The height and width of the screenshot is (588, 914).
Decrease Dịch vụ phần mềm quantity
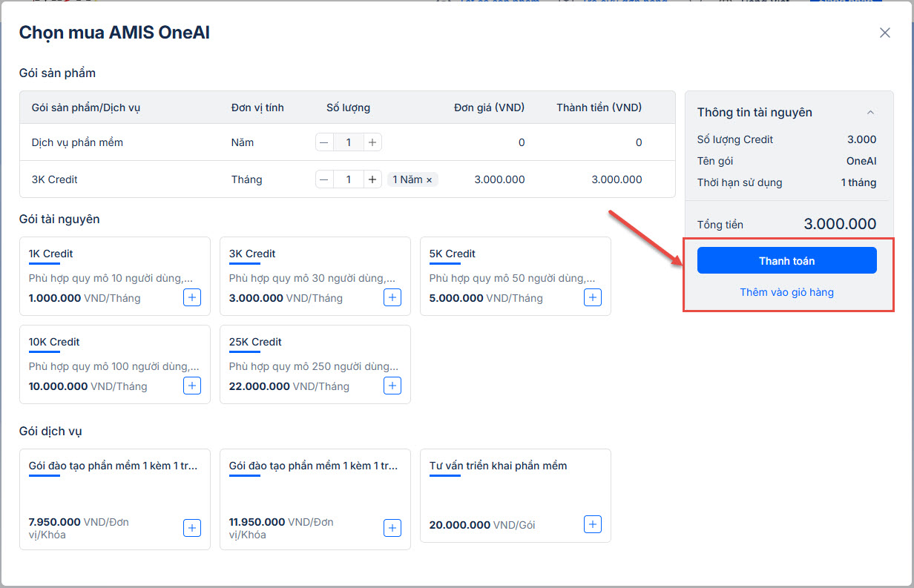(x=325, y=142)
